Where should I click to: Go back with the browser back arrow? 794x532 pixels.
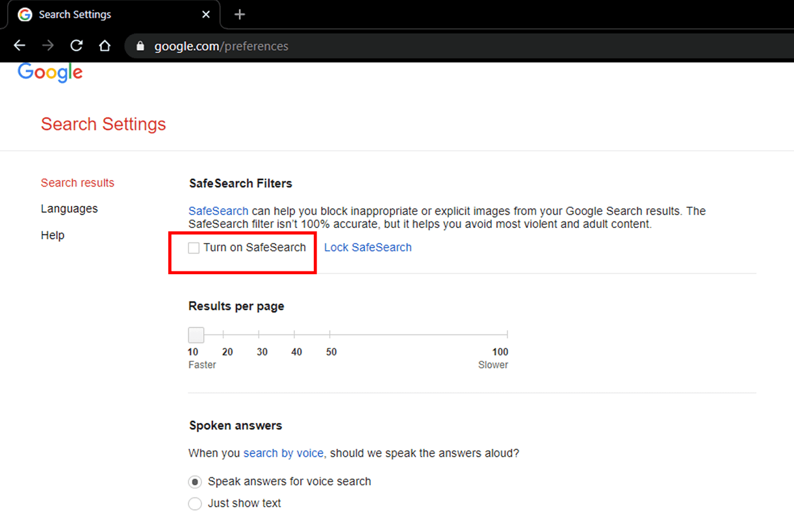[x=19, y=46]
